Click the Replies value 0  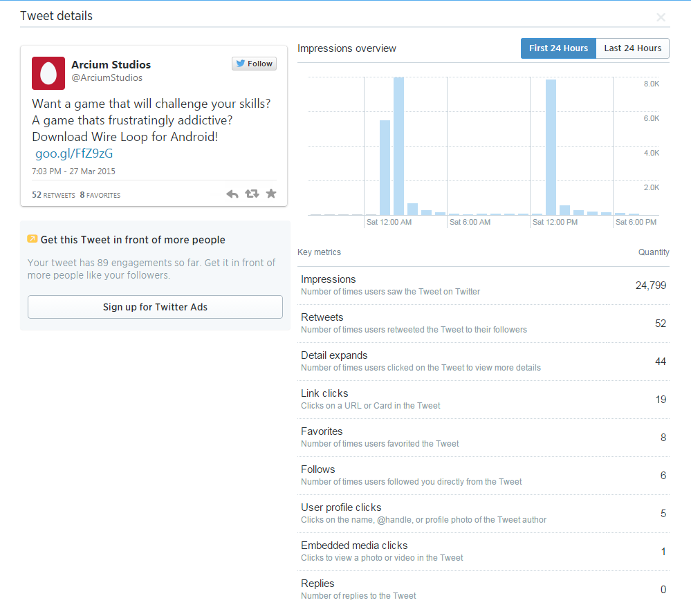(663, 590)
